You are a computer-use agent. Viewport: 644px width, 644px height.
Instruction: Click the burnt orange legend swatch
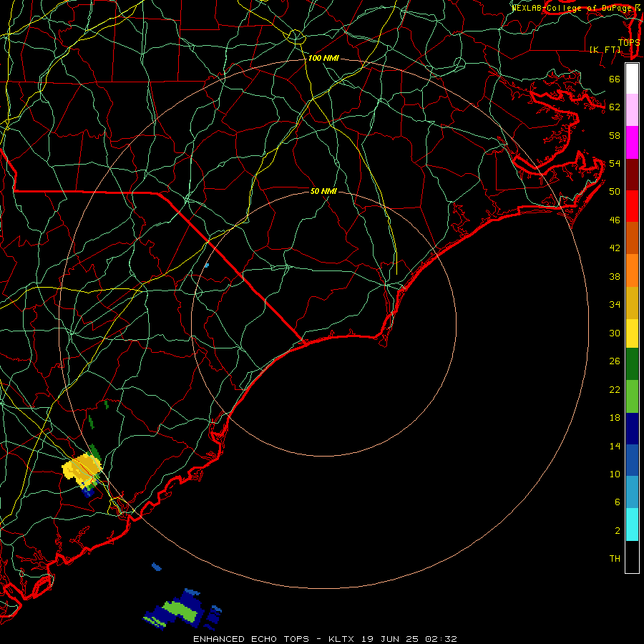coord(632,238)
